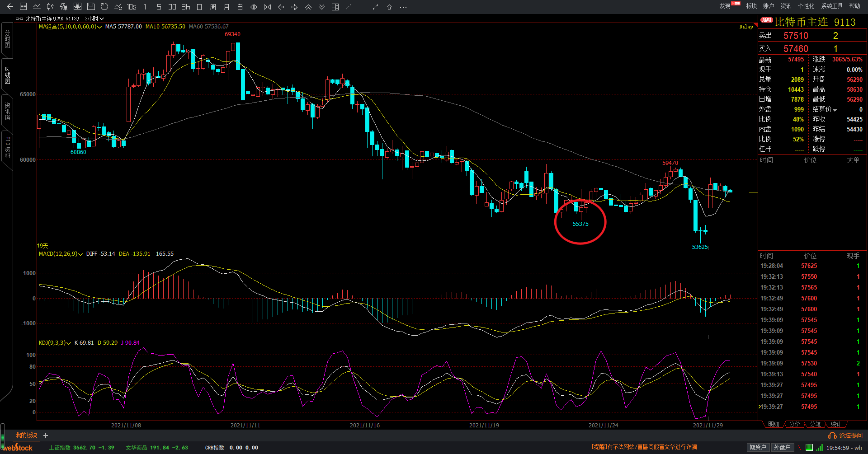Click the back arrow icon in toolbar
868x454 pixels.
coord(10,7)
